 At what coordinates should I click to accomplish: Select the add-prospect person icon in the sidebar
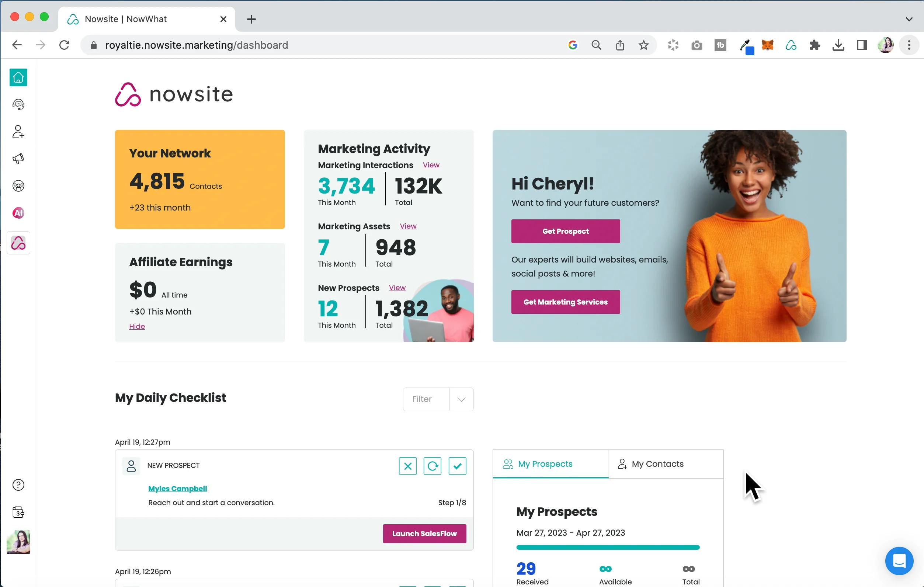pos(18,132)
